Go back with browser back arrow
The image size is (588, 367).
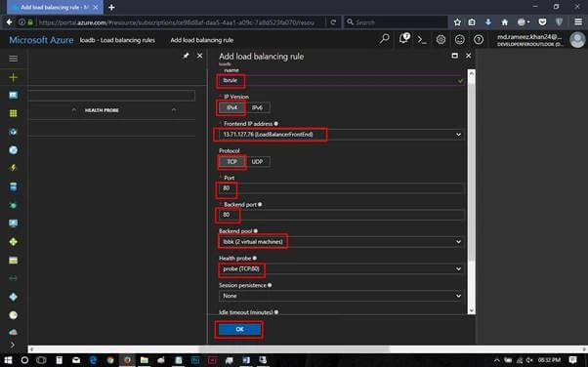(9, 22)
